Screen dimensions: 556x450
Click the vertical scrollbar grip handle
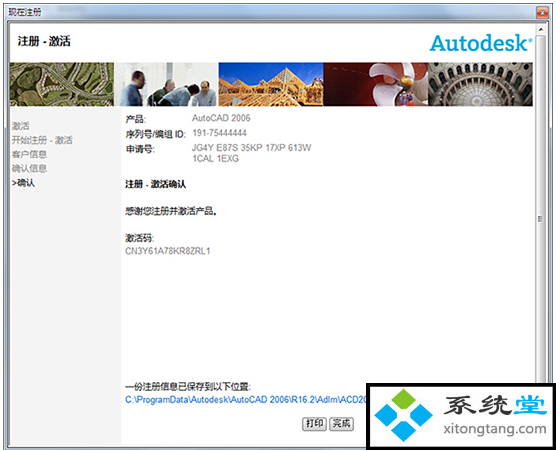click(x=540, y=219)
